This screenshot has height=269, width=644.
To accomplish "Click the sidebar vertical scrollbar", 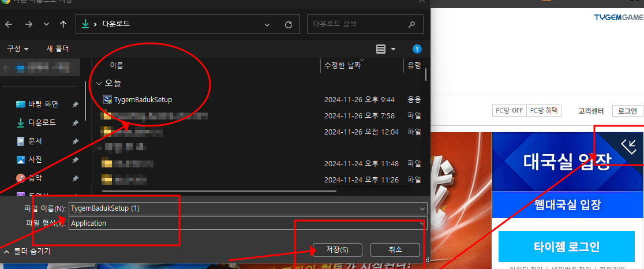I will (x=85, y=100).
